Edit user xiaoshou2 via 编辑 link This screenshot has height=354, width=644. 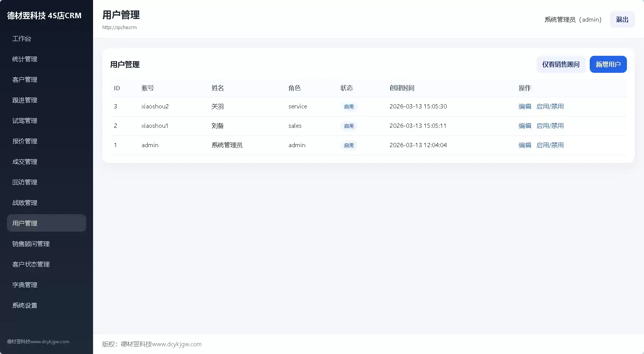[525, 107]
